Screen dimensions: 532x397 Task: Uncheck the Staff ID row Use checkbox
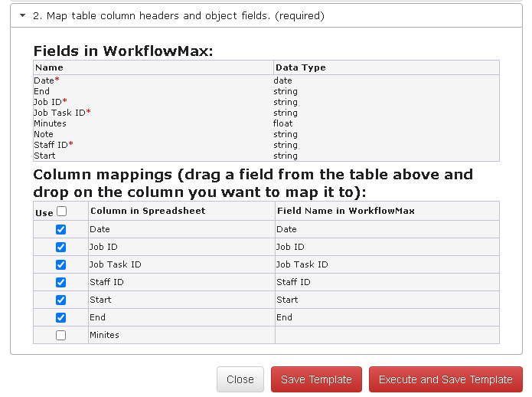click(60, 283)
